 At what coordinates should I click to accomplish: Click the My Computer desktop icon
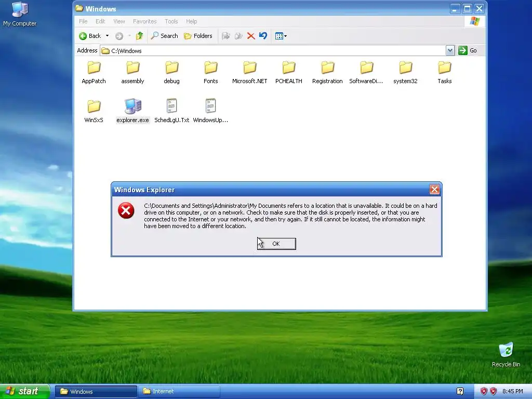click(20, 14)
